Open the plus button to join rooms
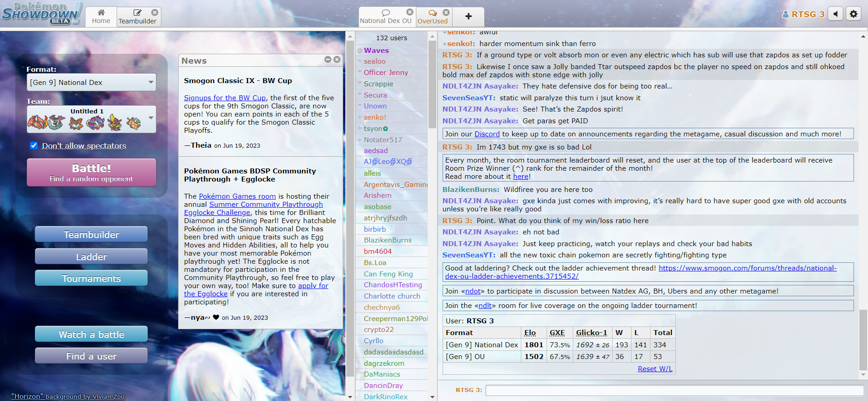 pos(468,17)
